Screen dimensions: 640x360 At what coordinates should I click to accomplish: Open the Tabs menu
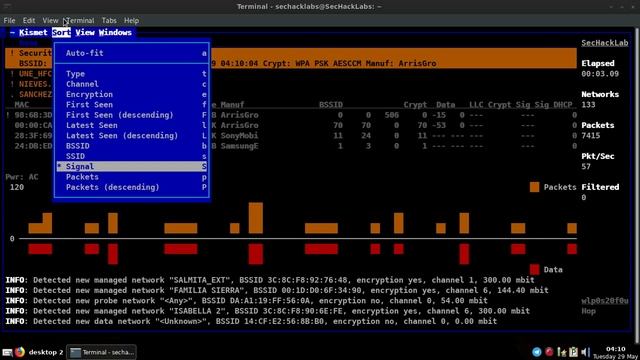109,20
